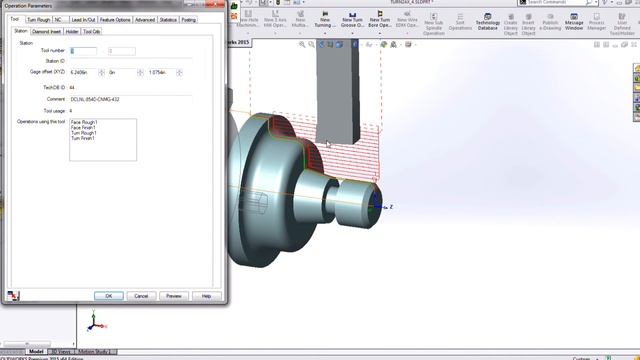Open the Posting tab
Image resolution: width=640 pixels, height=360 pixels.
click(188, 20)
